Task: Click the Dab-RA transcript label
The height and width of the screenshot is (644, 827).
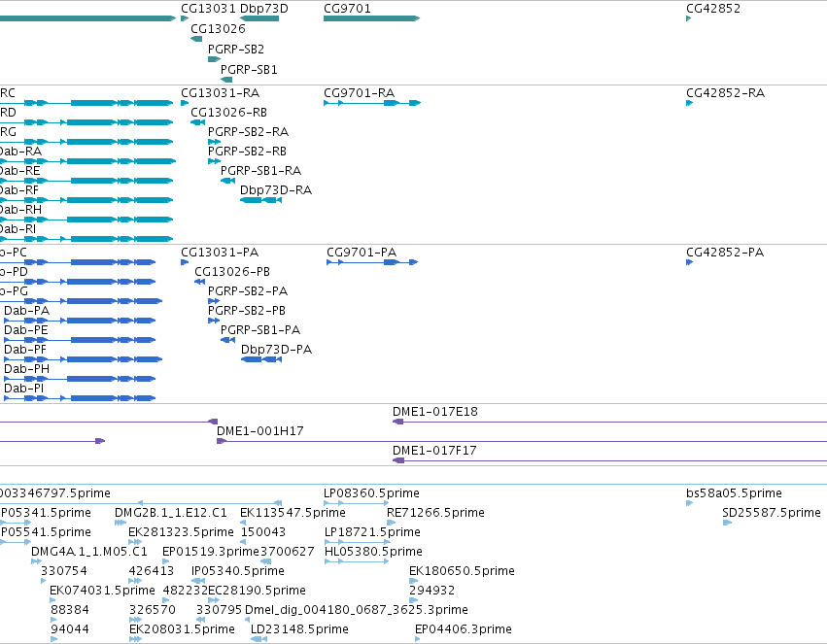Action: coord(20,152)
